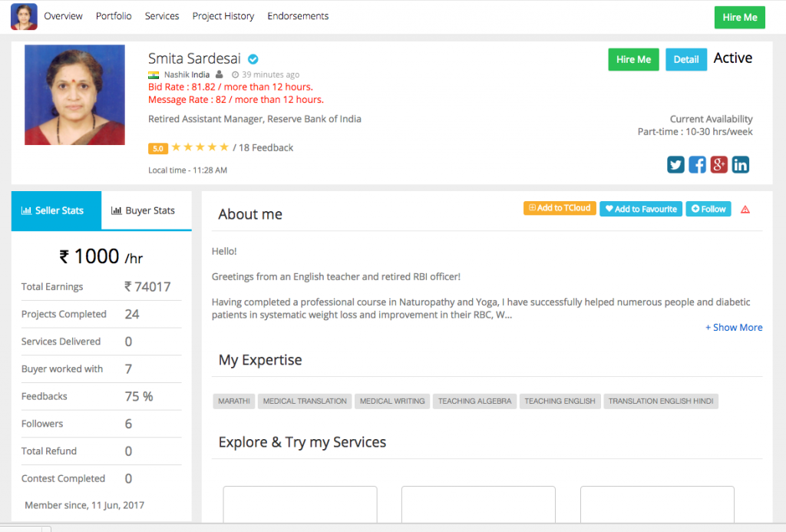Go to the Endorsements section
Viewport: 786px width, 532px height.
click(x=298, y=16)
